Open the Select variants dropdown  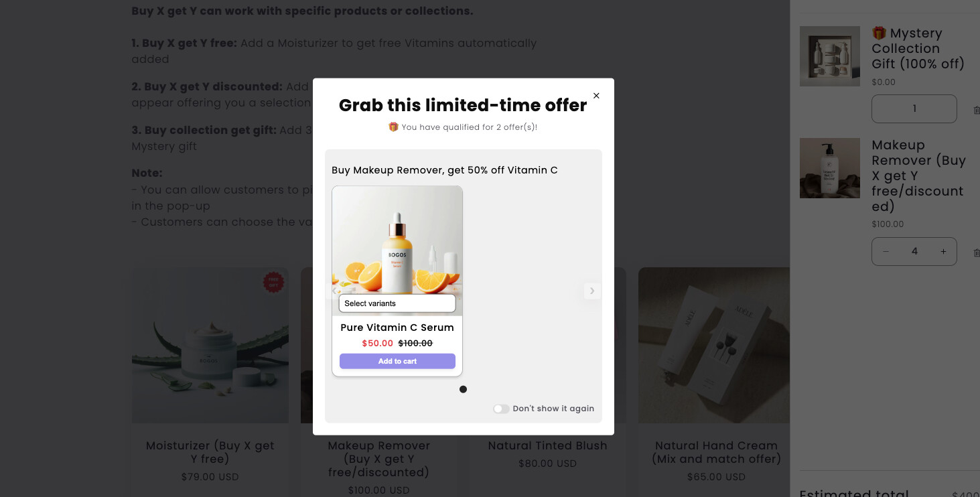[397, 303]
